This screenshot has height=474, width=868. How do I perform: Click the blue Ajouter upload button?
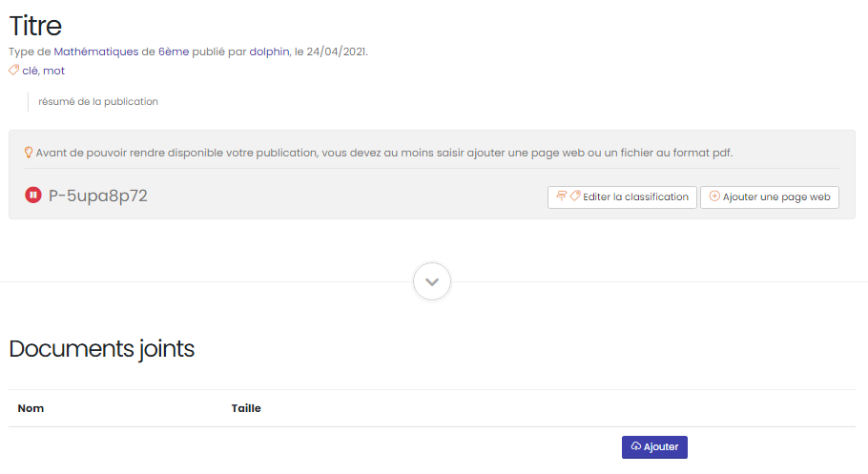point(654,447)
